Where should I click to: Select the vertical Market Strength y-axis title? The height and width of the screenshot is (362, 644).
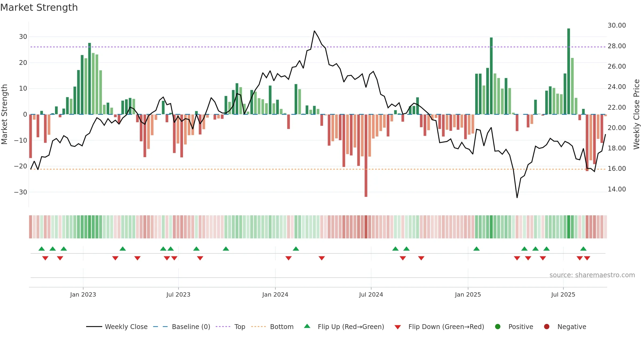[4, 114]
